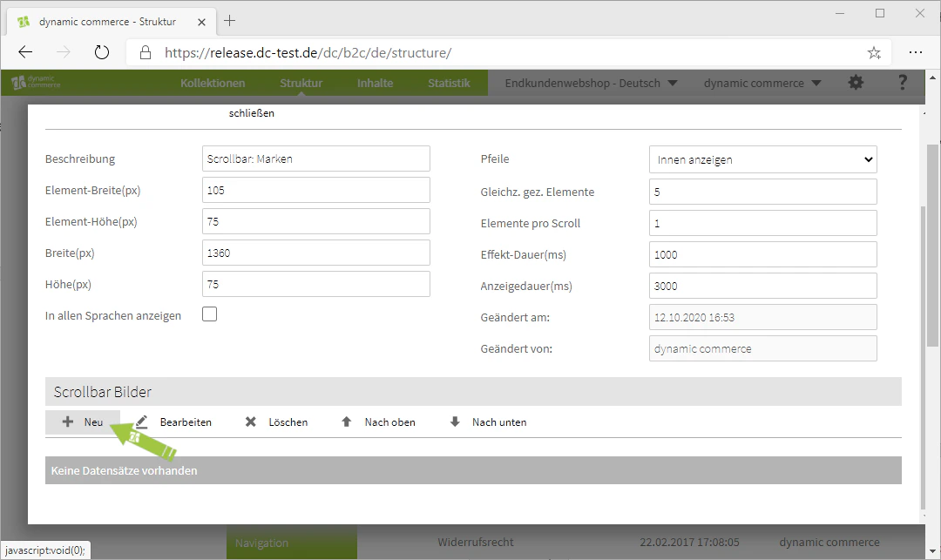Reload the page with refresh icon

pyautogui.click(x=102, y=53)
